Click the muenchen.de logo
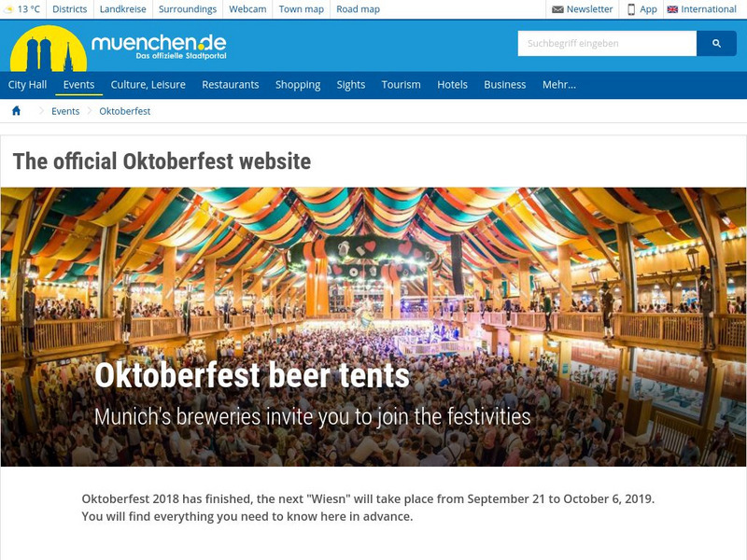 [x=119, y=49]
